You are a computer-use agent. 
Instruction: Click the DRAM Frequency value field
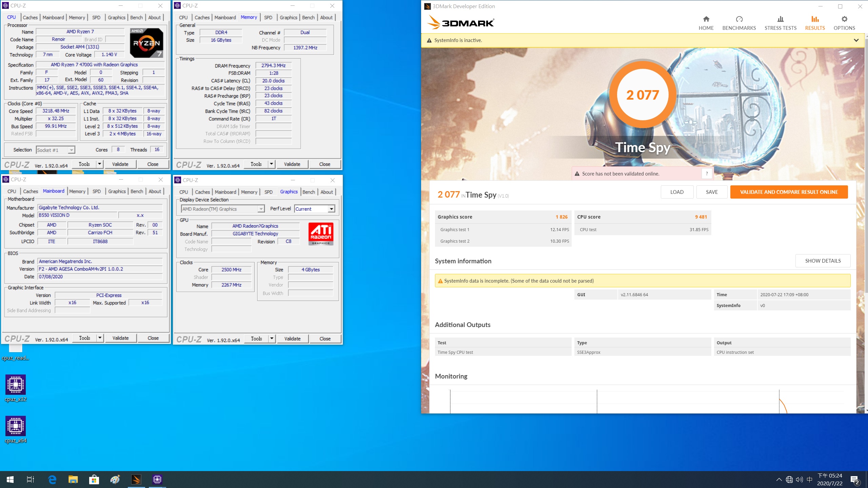click(x=273, y=65)
